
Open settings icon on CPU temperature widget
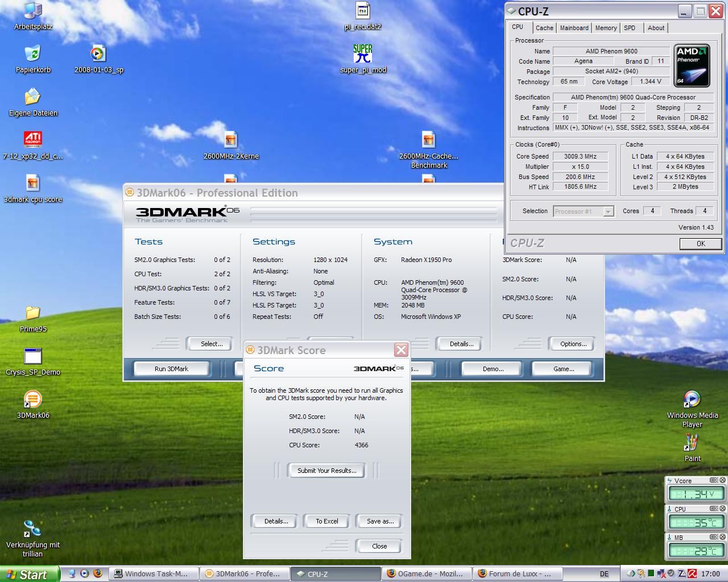pyautogui.click(x=713, y=509)
